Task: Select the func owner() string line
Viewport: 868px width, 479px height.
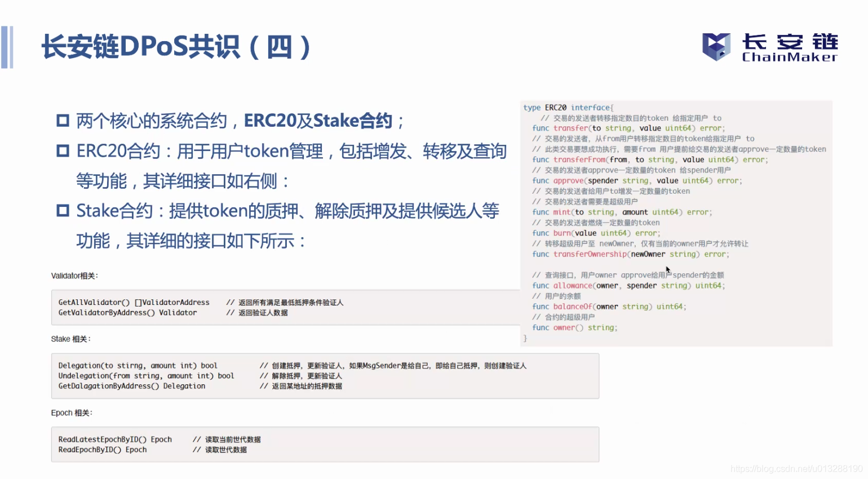Action: pos(575,327)
